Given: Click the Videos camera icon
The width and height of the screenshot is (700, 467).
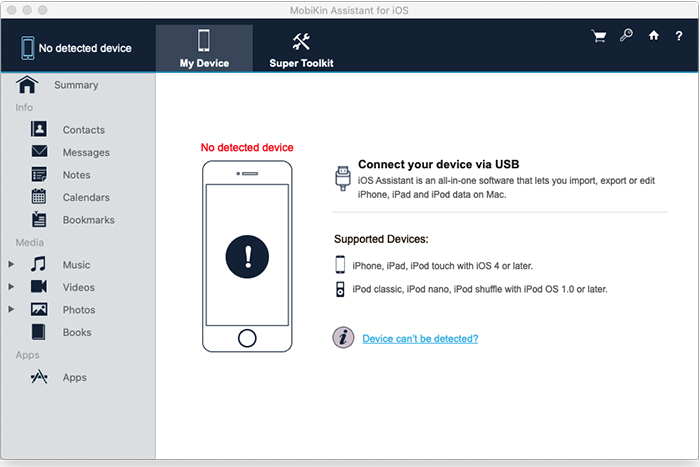Looking at the screenshot, I should pyautogui.click(x=39, y=286).
